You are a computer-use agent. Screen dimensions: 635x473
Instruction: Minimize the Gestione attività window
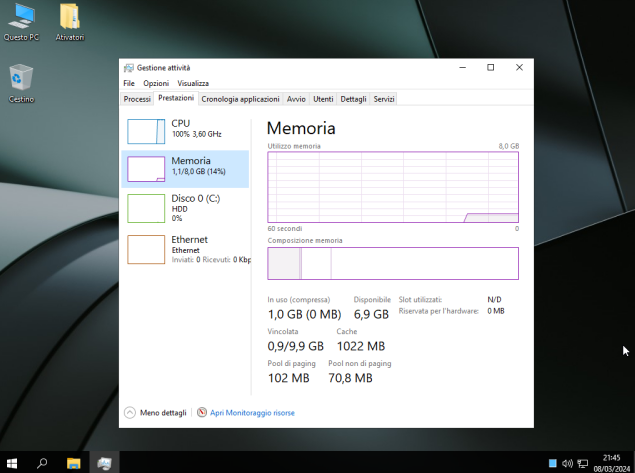[x=462, y=68]
